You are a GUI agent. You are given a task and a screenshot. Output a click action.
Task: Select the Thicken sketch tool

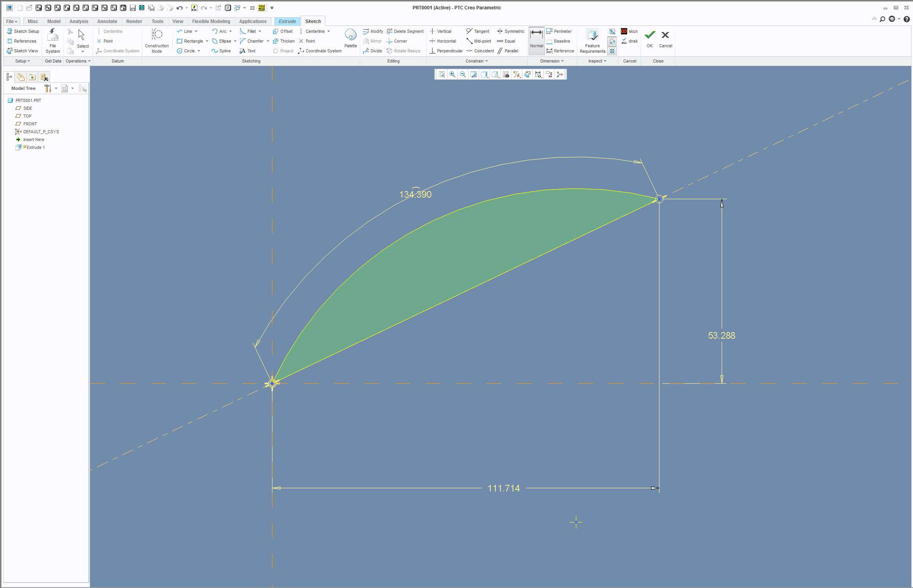tap(284, 41)
